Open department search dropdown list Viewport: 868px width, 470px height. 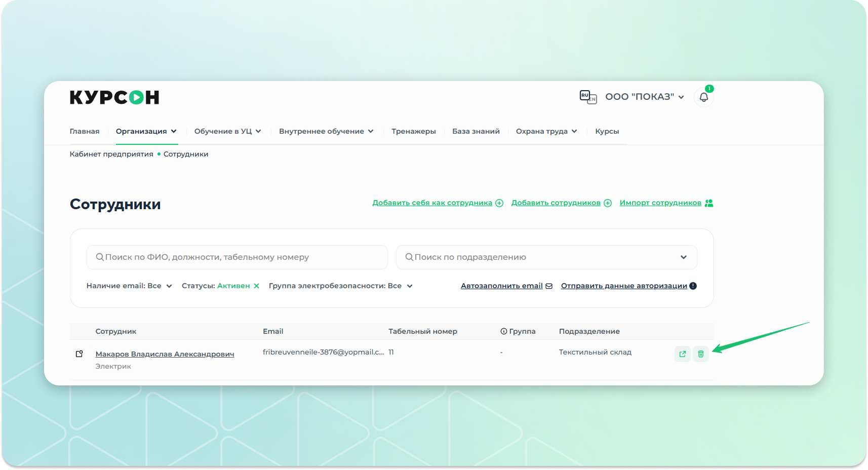click(683, 257)
